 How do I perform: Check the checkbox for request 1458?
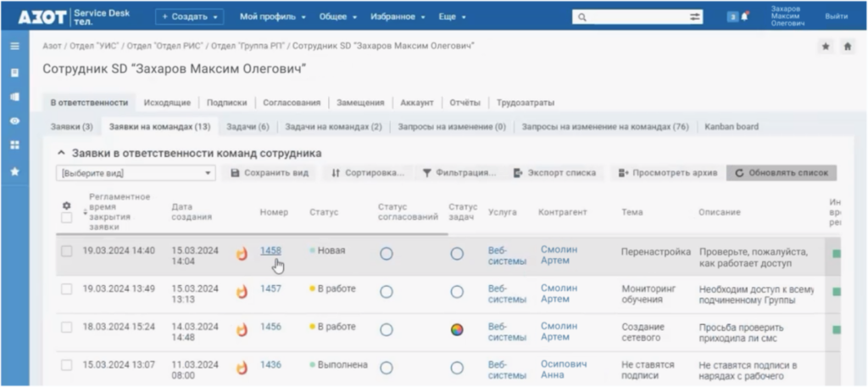coord(67,251)
